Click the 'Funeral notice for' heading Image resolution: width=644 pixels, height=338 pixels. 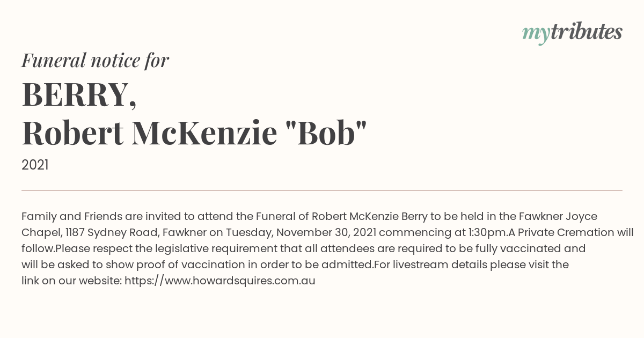[x=95, y=60]
